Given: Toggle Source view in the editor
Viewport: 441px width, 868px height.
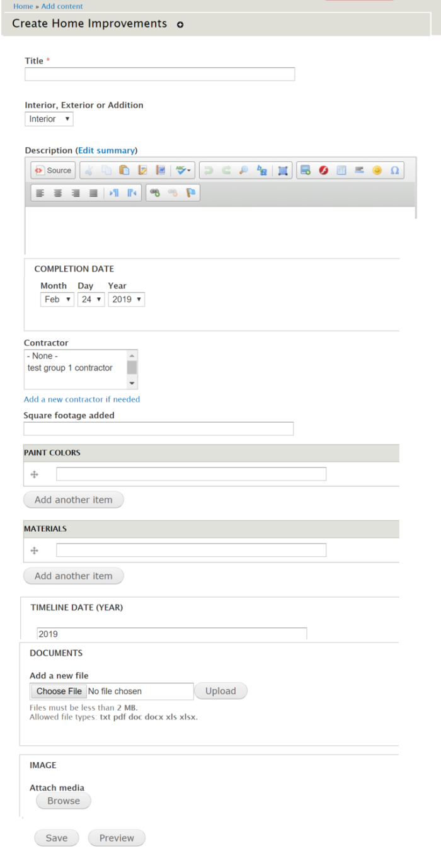Looking at the screenshot, I should pyautogui.click(x=54, y=171).
